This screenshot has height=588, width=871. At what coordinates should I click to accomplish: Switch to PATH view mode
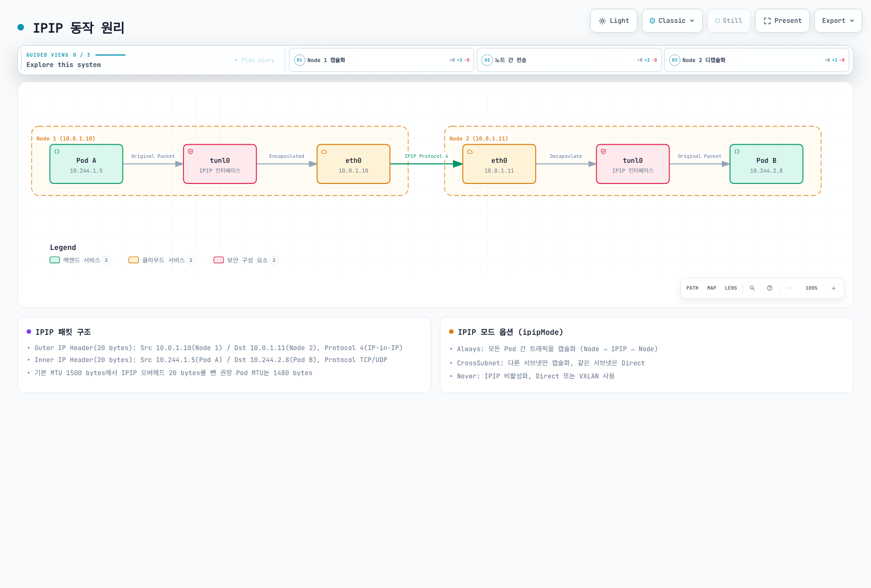point(692,288)
